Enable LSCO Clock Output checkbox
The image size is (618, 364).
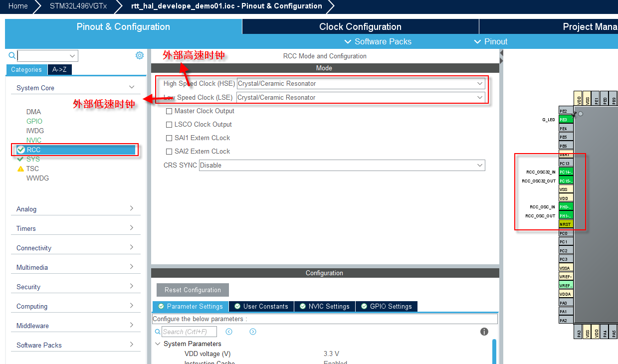tap(169, 125)
